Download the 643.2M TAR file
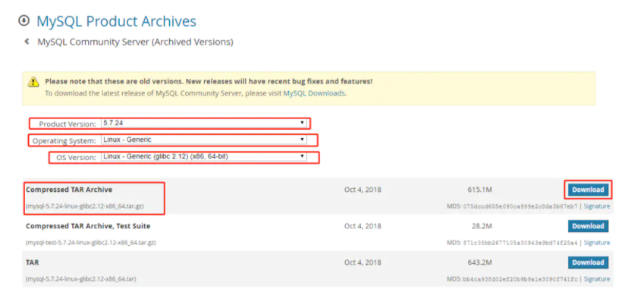644x308 pixels. pyautogui.click(x=588, y=262)
